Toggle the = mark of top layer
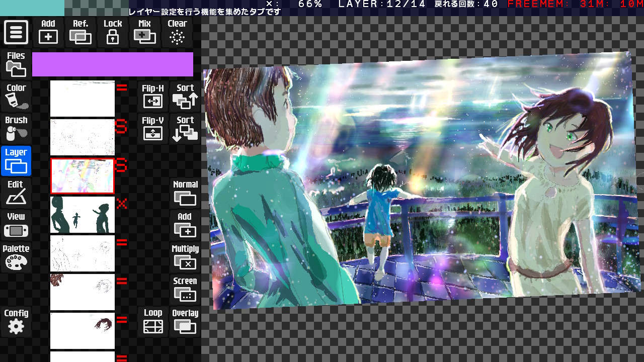644x362 pixels. 121,87
